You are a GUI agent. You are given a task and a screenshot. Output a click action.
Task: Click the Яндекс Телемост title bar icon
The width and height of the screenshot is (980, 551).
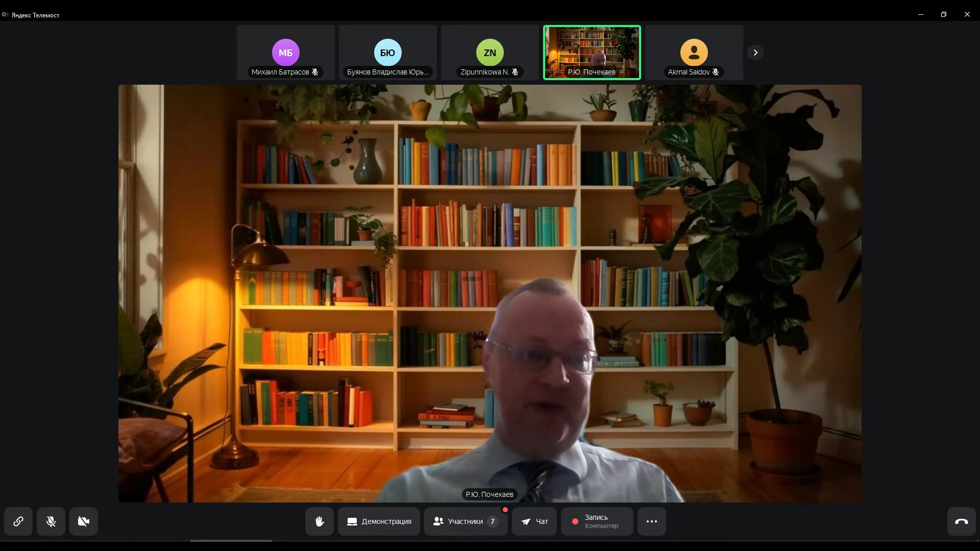[5, 15]
